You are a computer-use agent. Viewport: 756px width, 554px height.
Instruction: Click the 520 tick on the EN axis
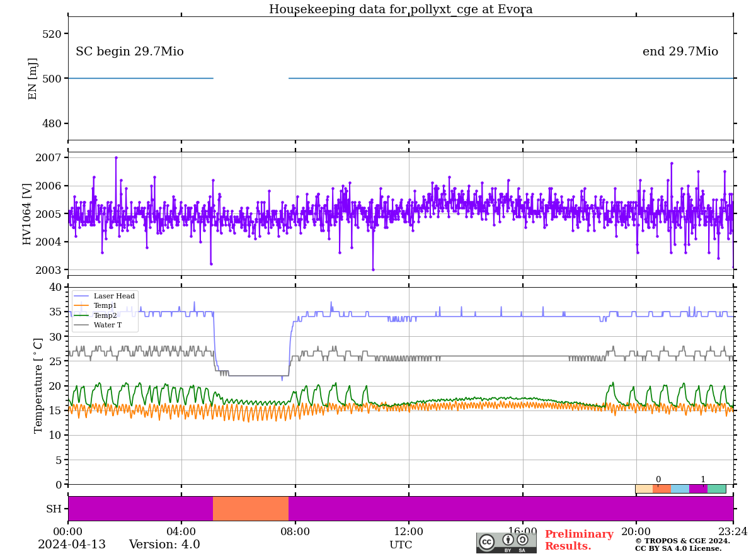pos(53,34)
